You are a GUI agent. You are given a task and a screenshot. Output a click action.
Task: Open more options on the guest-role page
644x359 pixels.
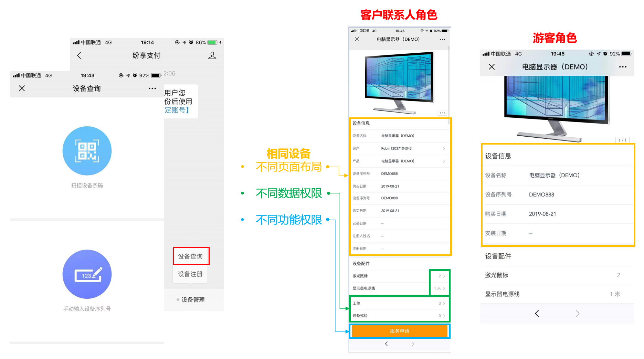coord(623,67)
